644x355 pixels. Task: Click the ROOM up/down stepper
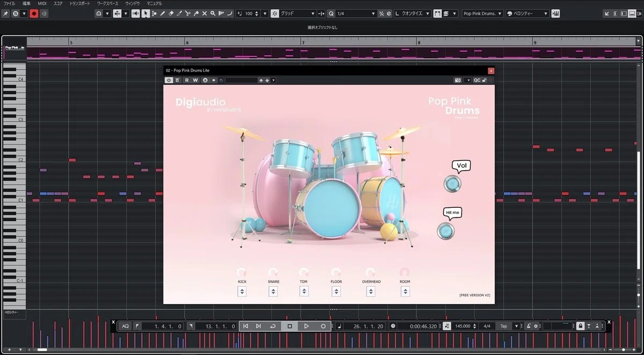(405, 292)
